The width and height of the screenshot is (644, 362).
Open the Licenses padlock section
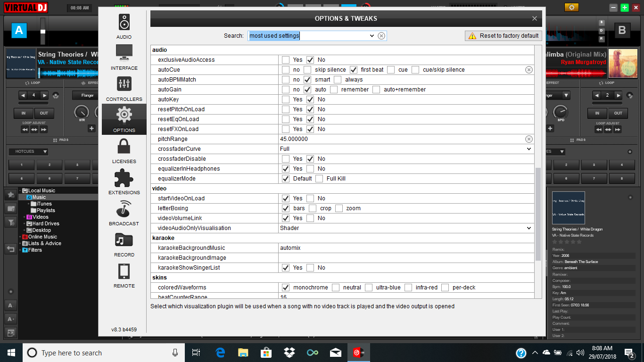124,150
